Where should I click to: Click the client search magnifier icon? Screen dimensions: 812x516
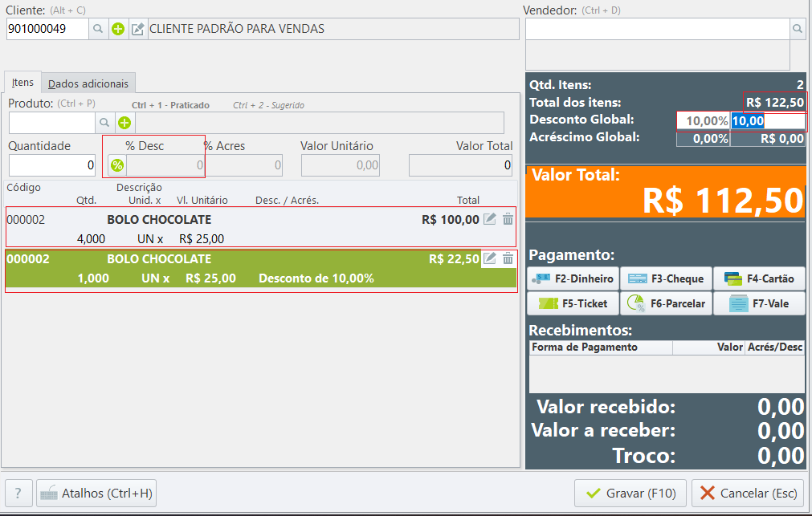click(98, 29)
